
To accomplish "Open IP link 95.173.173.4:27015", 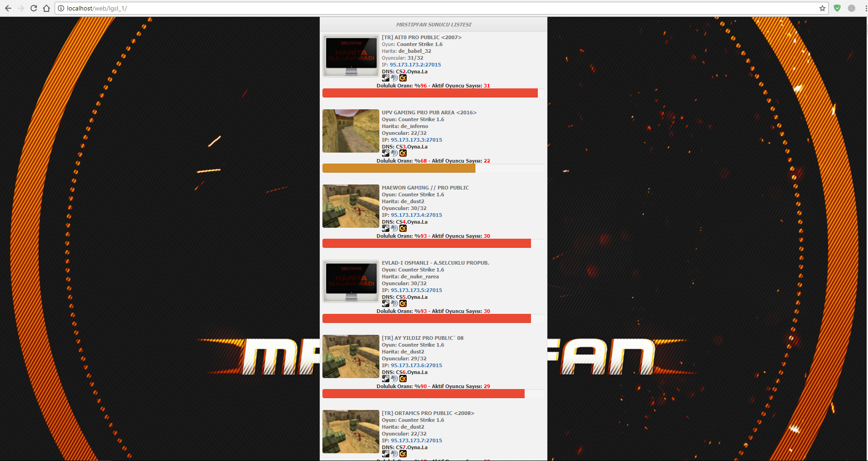I will tap(416, 215).
